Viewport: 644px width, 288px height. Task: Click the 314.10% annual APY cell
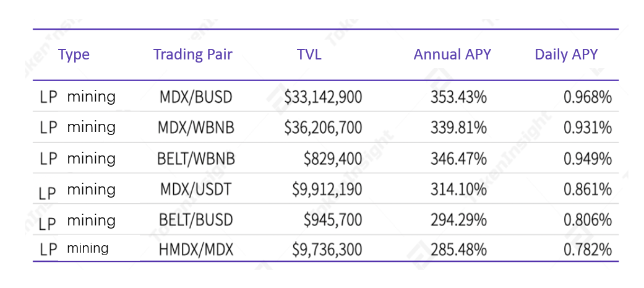[x=458, y=189]
